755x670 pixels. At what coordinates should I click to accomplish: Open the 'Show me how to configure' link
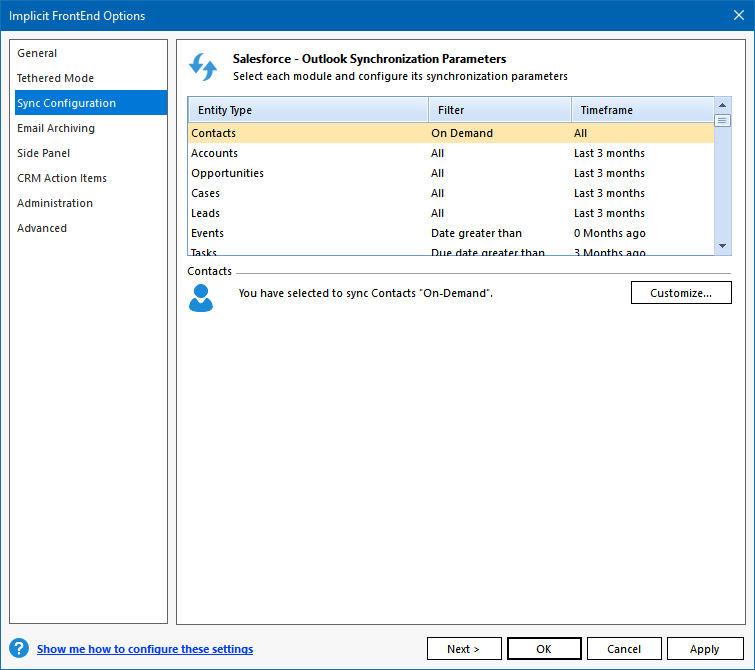tap(145, 649)
